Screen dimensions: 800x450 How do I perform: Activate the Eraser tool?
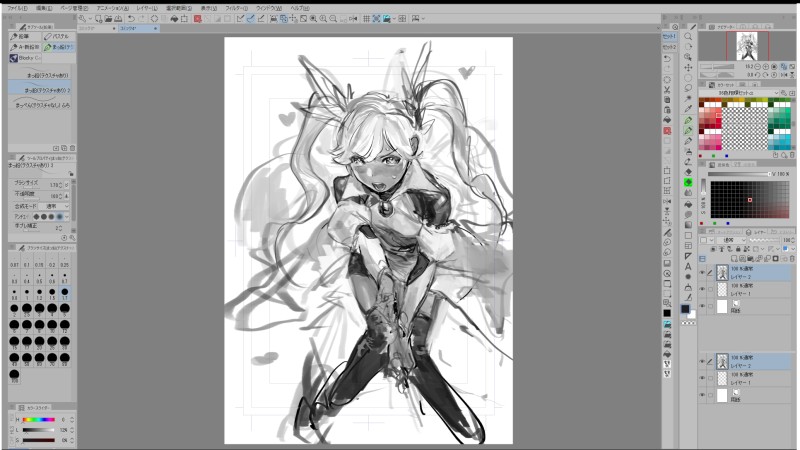(x=688, y=172)
